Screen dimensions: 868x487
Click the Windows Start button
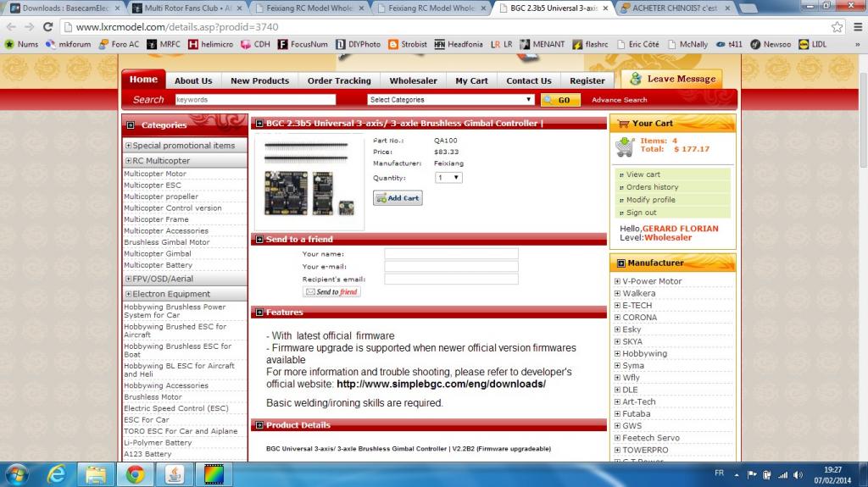(x=16, y=474)
